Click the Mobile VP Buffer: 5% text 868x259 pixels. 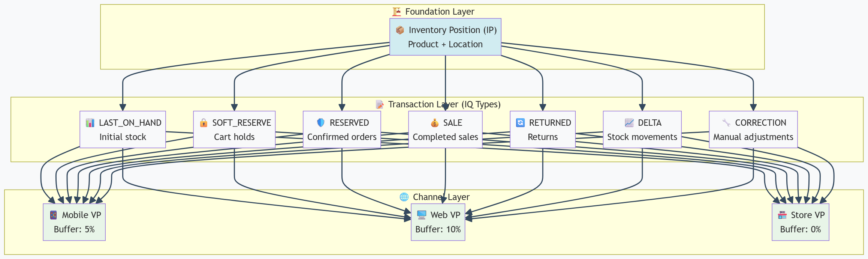[x=74, y=229]
